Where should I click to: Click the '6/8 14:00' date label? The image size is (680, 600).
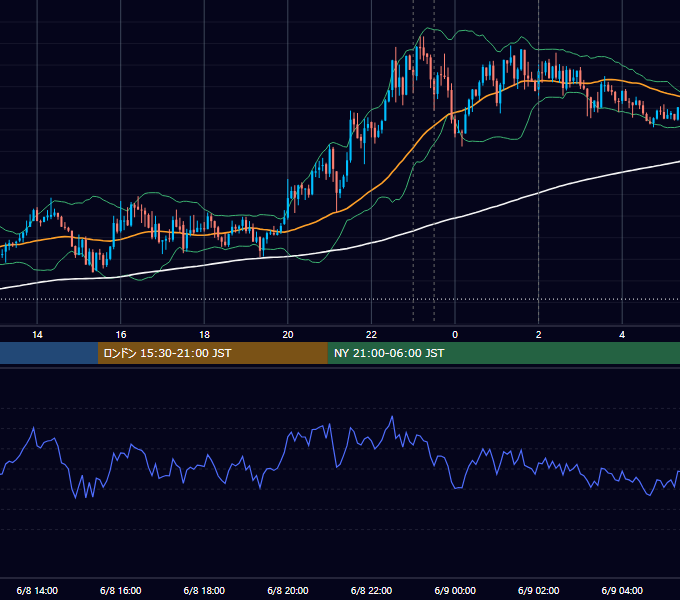pos(37,590)
